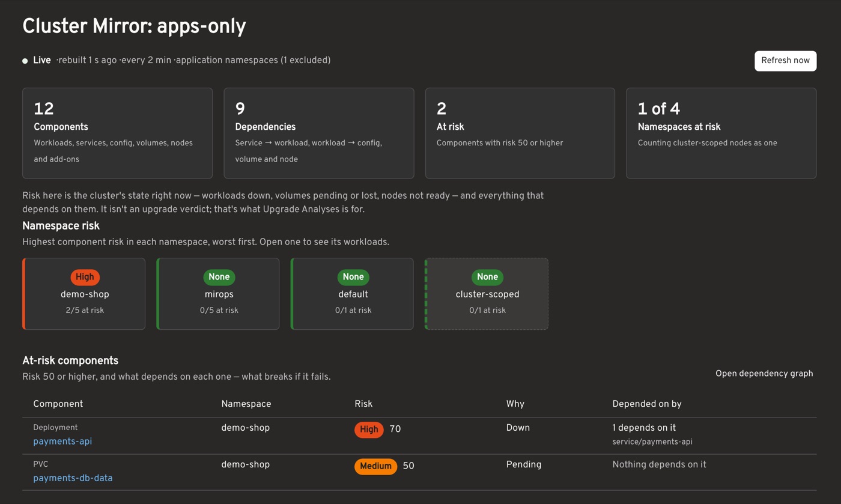Click the Live status indicator dot
The width and height of the screenshot is (841, 504).
(x=25, y=61)
